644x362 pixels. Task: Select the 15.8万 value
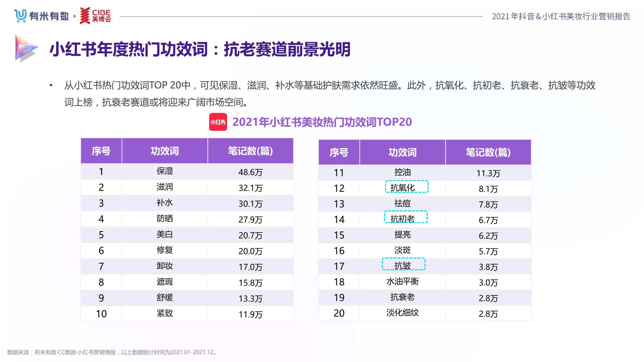pos(250,283)
